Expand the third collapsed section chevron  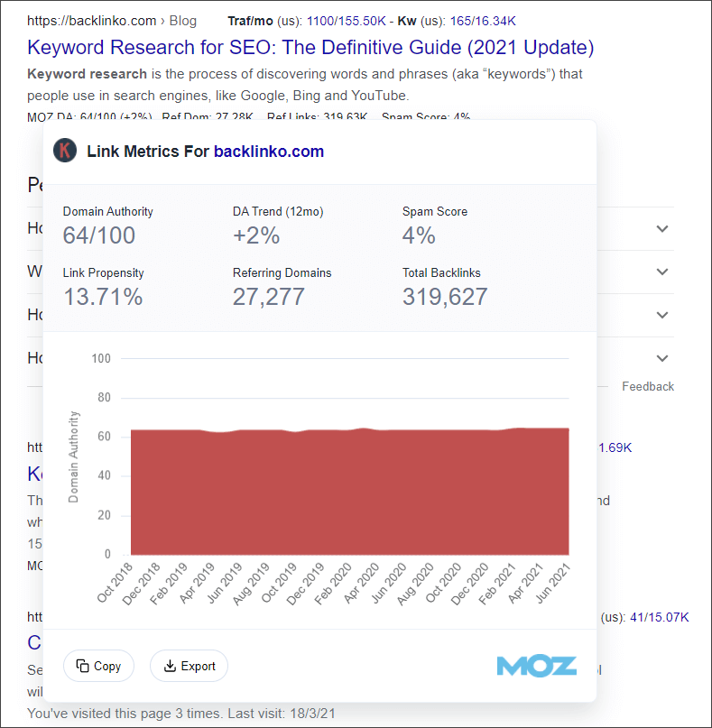point(661,315)
